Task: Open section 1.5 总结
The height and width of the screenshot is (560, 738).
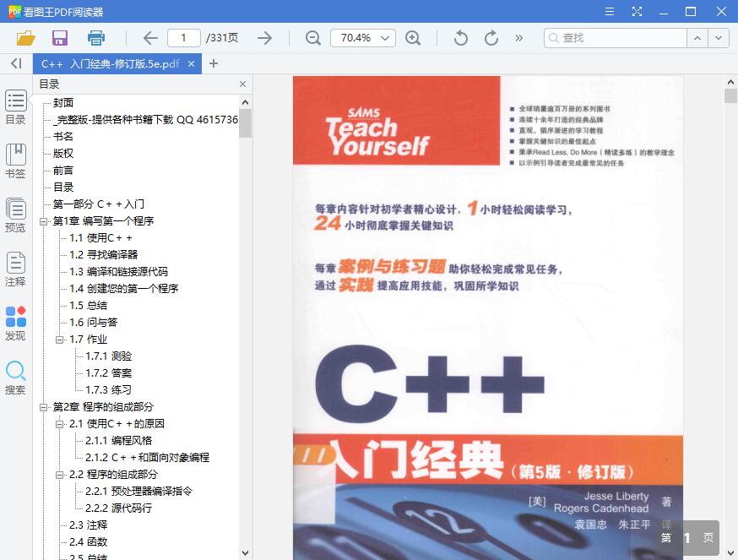Action: (89, 306)
